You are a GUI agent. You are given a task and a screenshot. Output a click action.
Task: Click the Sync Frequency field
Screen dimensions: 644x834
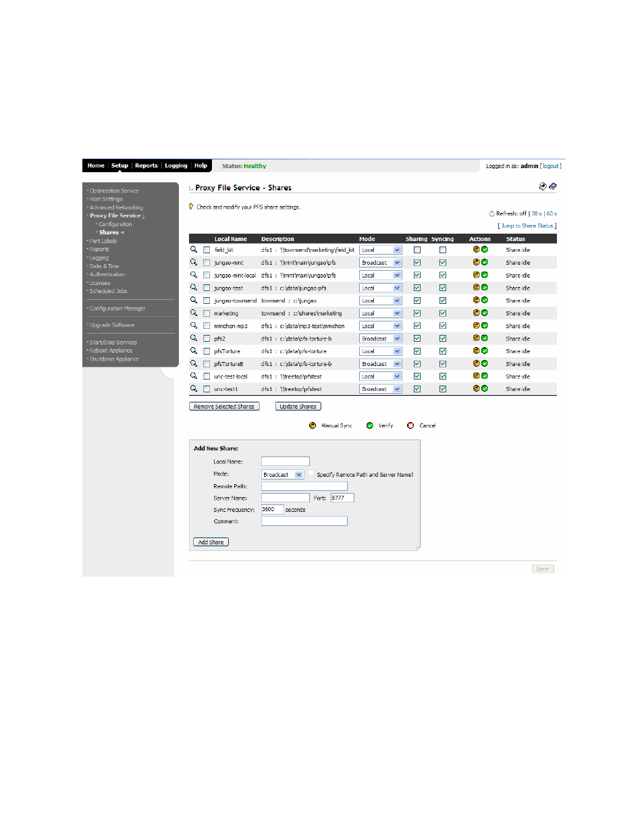[272, 510]
